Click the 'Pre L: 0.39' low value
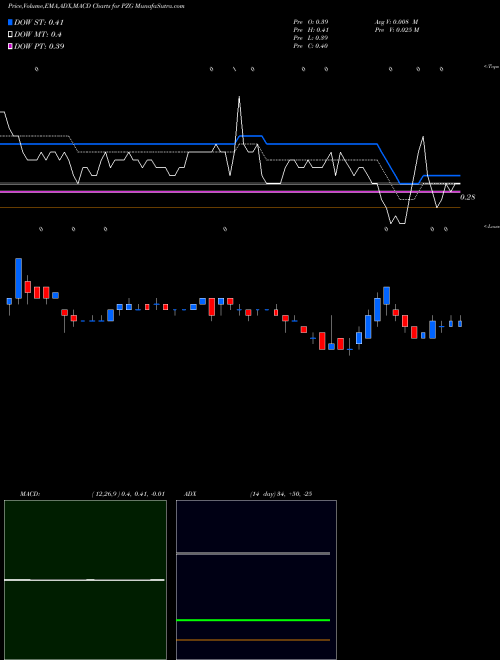 [x=311, y=37]
